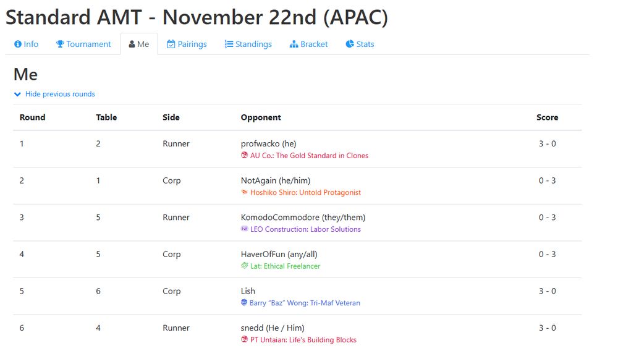The height and width of the screenshot is (364, 618).
Task: Click the LEO Construction faction icon
Action: 244,229
